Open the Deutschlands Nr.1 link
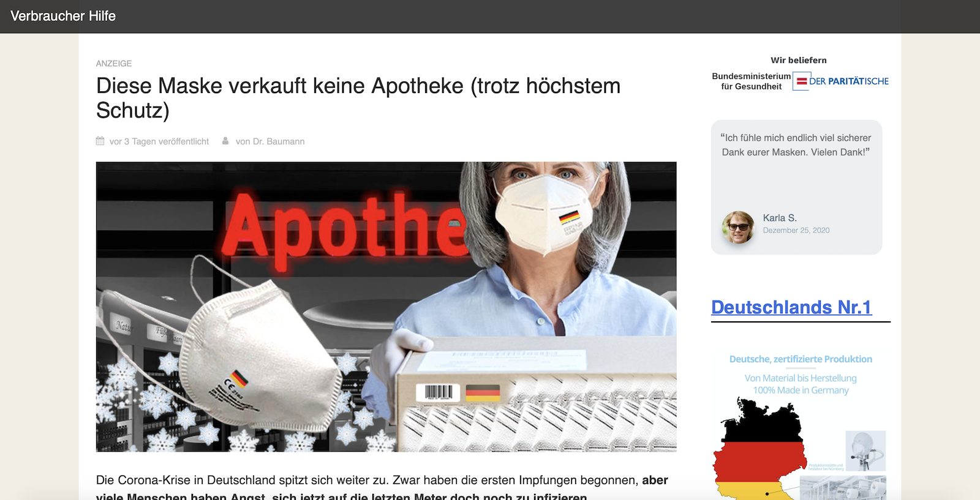This screenshot has width=980, height=500. (x=791, y=307)
